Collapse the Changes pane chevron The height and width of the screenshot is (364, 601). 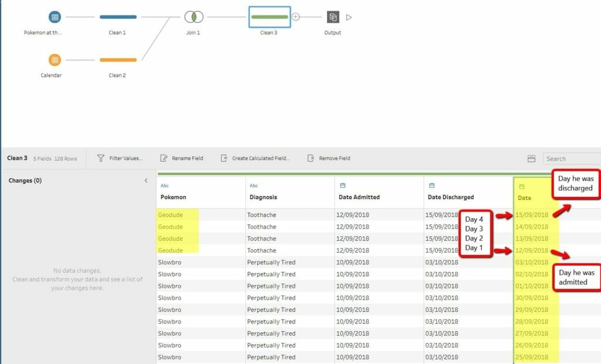pos(146,181)
